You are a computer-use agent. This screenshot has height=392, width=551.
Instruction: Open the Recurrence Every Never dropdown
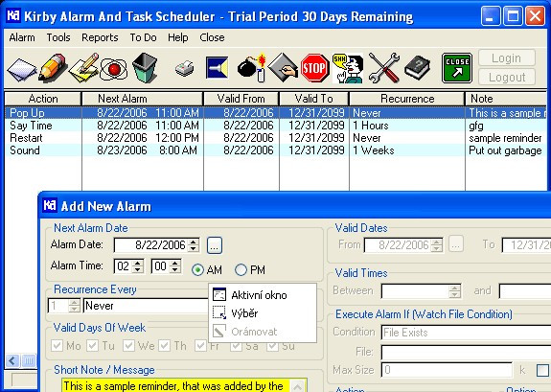146,306
